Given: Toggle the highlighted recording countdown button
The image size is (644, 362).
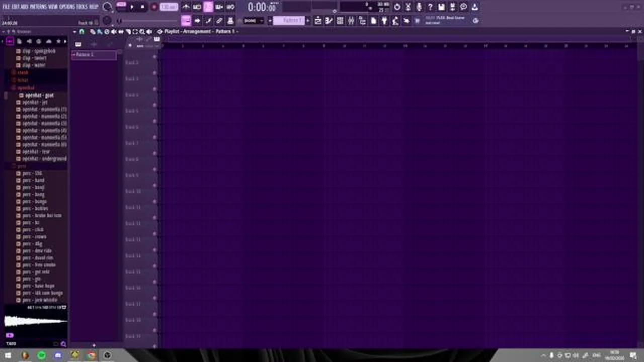Looking at the screenshot, I should 208,7.
